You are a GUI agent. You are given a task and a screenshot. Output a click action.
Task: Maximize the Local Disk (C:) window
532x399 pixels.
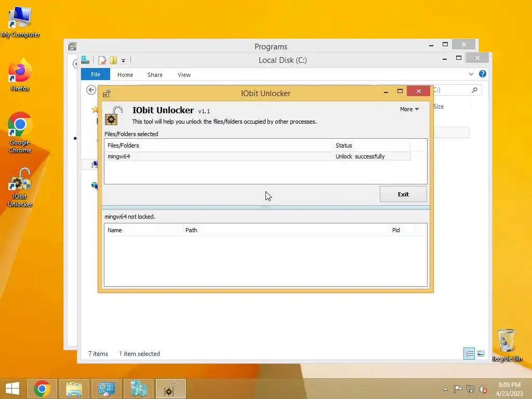coord(459,58)
